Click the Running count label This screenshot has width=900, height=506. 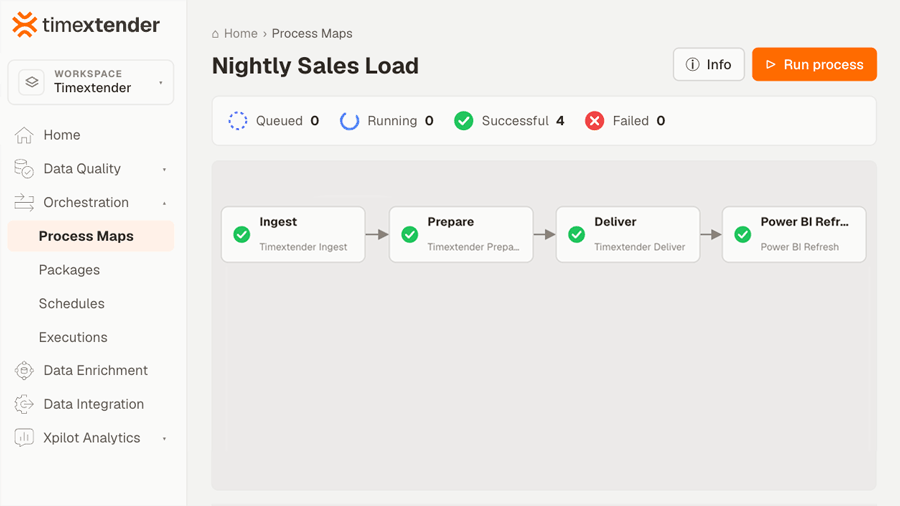pyautogui.click(x=400, y=120)
